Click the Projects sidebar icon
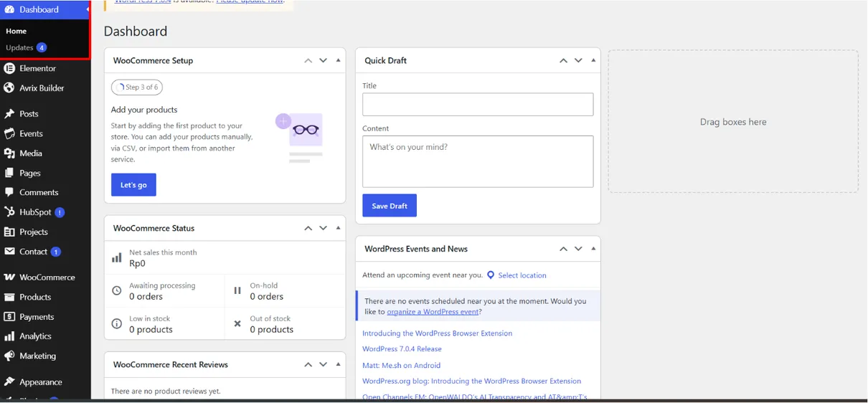Viewport: 868px width, 403px height. tap(9, 232)
